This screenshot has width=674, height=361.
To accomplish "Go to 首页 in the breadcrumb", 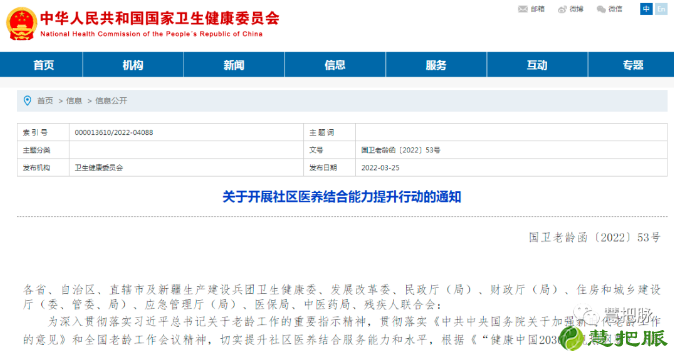I will point(45,101).
